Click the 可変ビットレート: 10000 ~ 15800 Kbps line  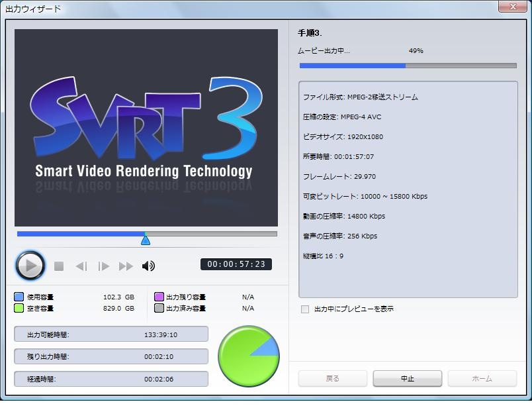(365, 196)
